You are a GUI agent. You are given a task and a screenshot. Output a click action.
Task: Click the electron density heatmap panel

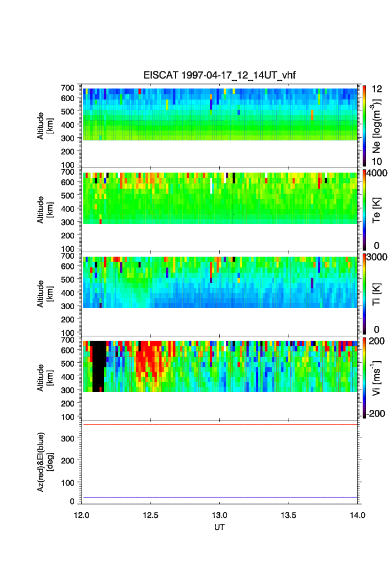click(220, 115)
